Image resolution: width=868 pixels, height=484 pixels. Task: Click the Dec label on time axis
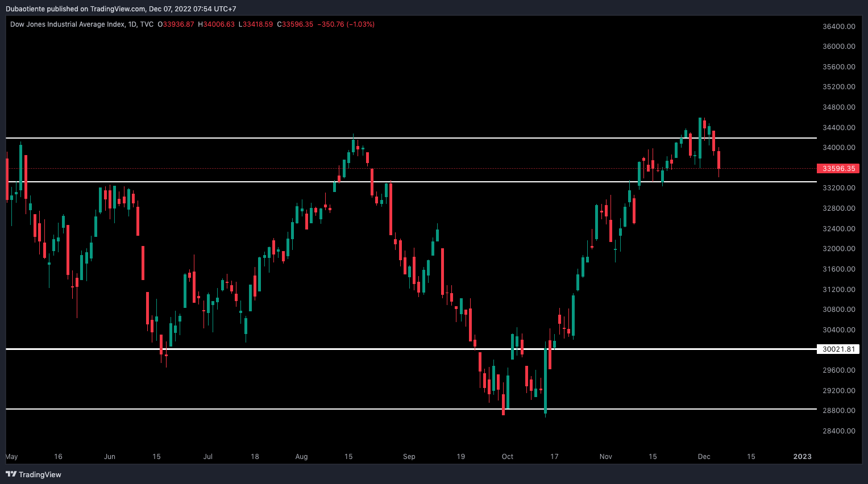[x=704, y=457]
